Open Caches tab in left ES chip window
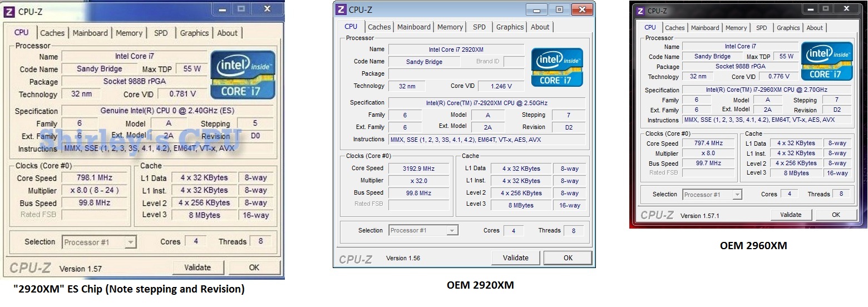The image size is (868, 307). 52,33
